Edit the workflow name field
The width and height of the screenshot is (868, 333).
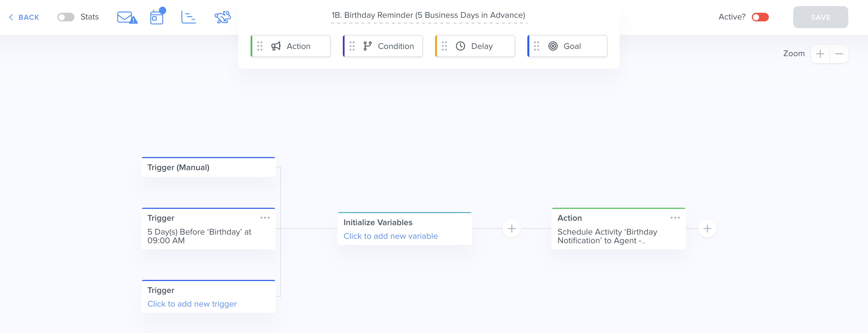(x=428, y=16)
